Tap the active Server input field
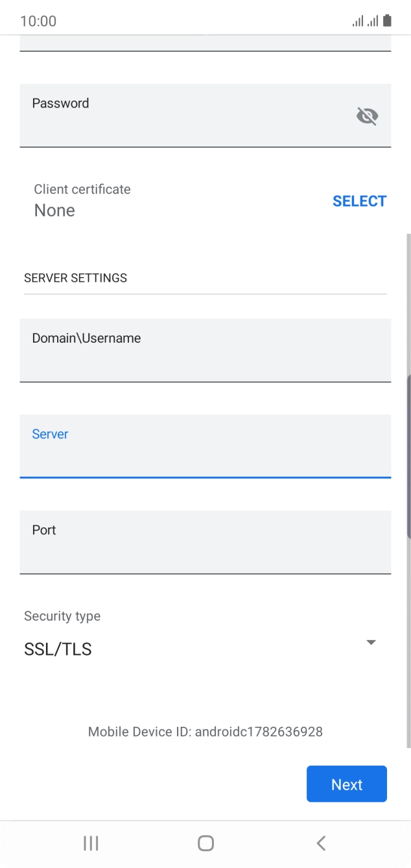The height and width of the screenshot is (868, 411). (x=205, y=446)
